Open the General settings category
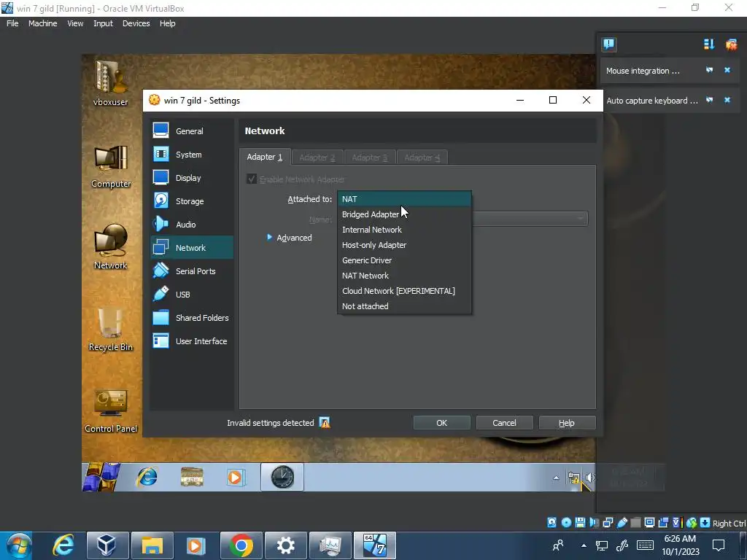The height and width of the screenshot is (560, 747). pos(192,131)
